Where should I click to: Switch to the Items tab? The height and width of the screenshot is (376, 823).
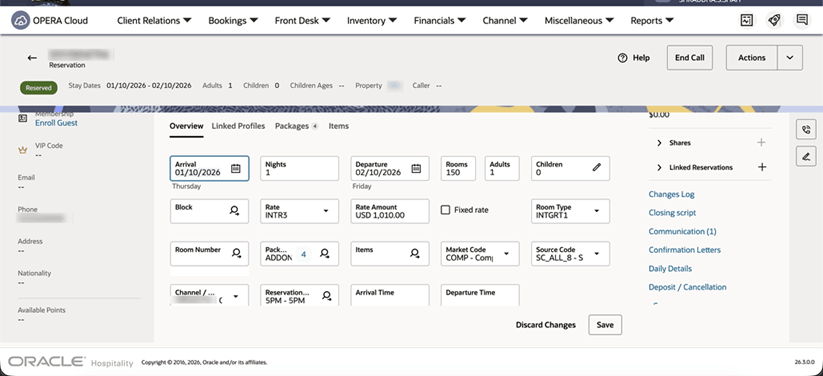(x=339, y=126)
